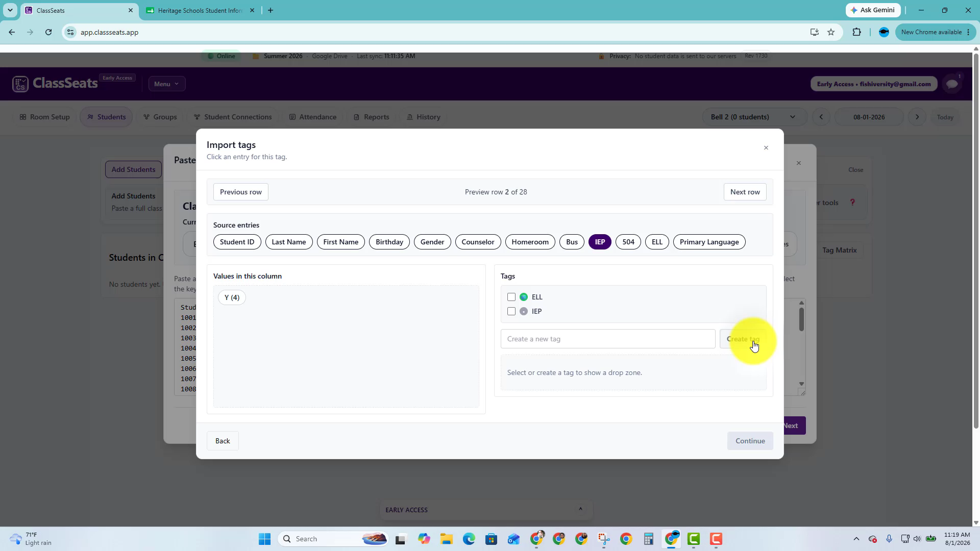This screenshot has height=551, width=980.
Task: Open Windows Start menu
Action: [x=264, y=539]
